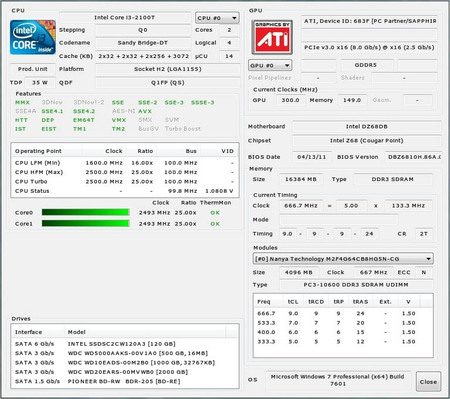Click the cache size value 2x32 + 2x32
The image size is (450, 399).
point(144,56)
